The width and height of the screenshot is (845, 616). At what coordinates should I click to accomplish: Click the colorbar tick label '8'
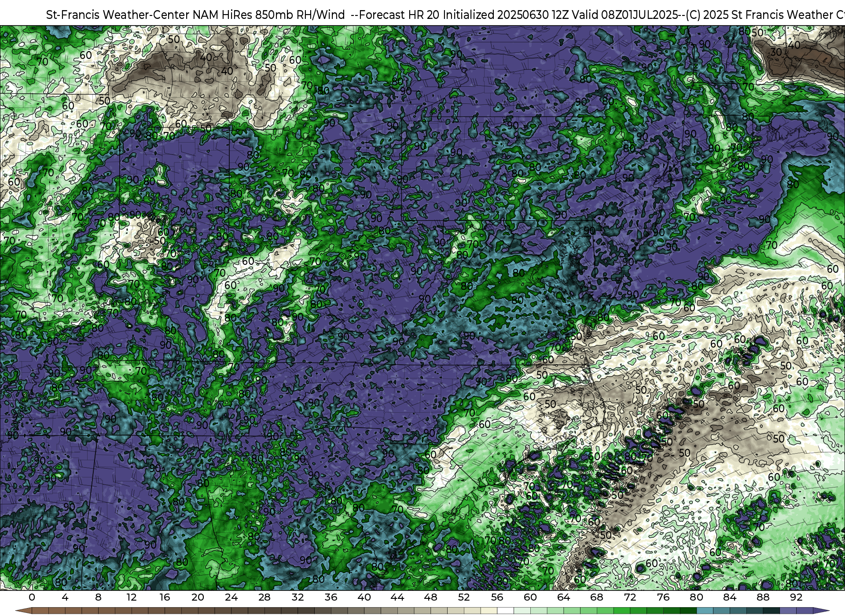pos(98,597)
